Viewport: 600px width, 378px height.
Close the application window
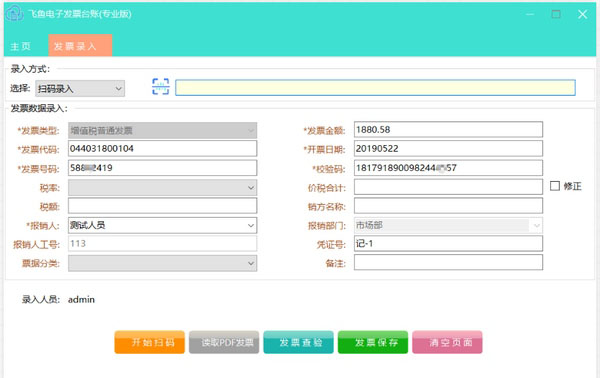click(582, 15)
